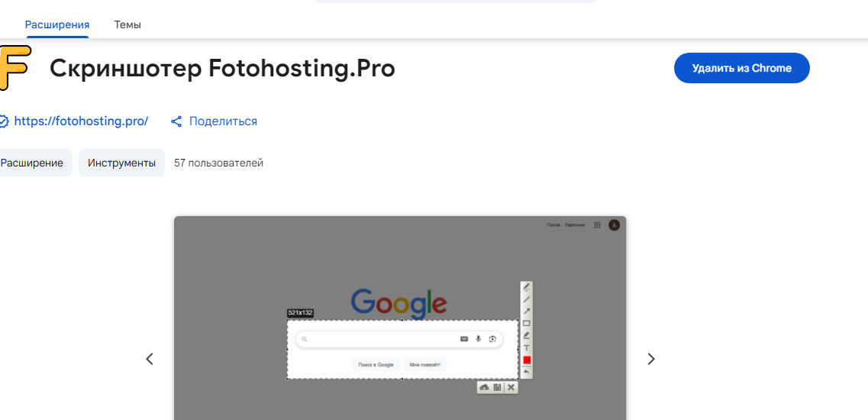Click the Поделиться text link
This screenshot has height=420, width=868.
tap(223, 121)
